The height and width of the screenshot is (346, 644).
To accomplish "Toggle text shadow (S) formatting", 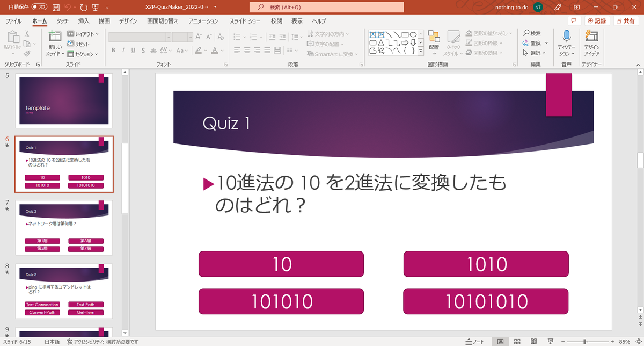I will [143, 50].
